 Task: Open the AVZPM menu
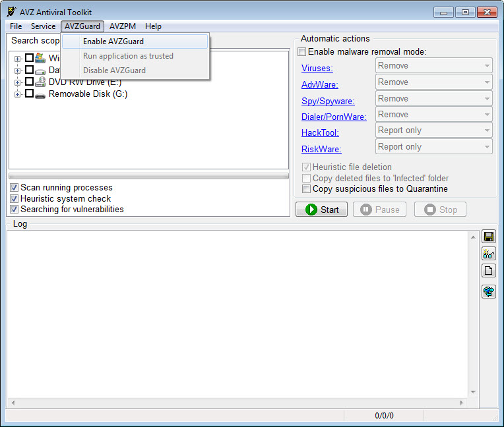click(x=123, y=26)
